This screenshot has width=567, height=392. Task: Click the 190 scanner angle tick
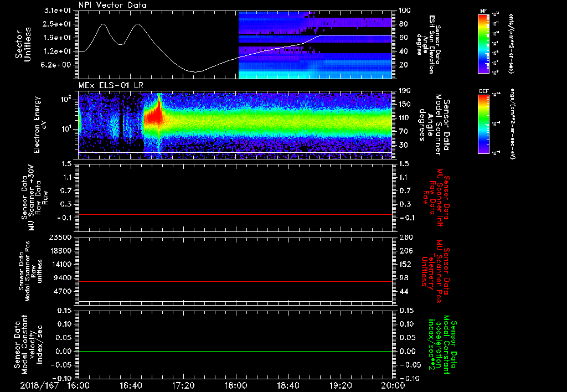[x=404, y=91]
